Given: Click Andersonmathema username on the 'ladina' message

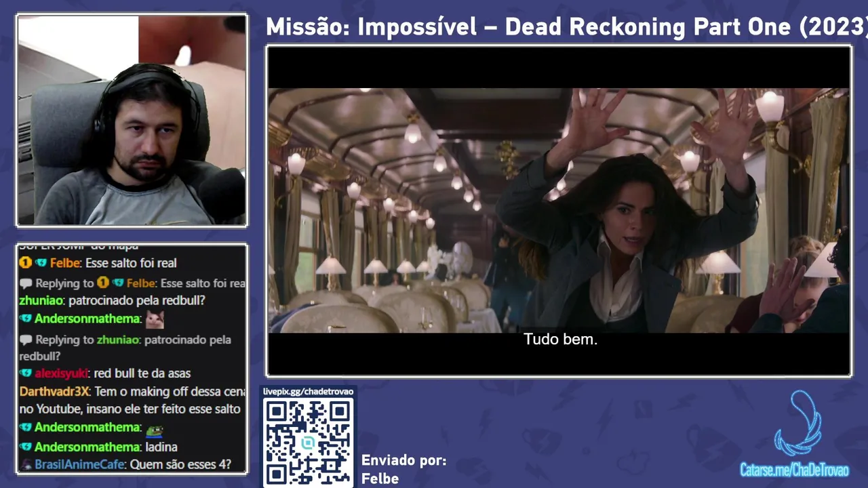Looking at the screenshot, I should coord(87,447).
